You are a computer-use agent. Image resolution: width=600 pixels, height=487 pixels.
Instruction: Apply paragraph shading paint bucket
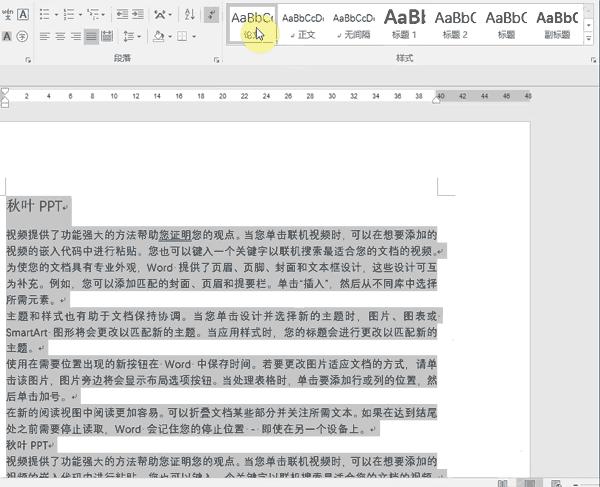159,36
